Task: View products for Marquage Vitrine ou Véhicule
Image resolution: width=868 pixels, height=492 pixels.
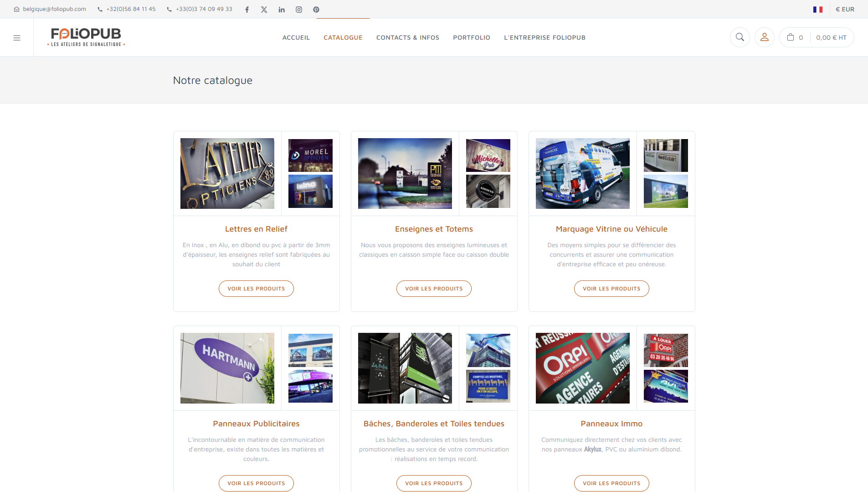Action: 611,289
